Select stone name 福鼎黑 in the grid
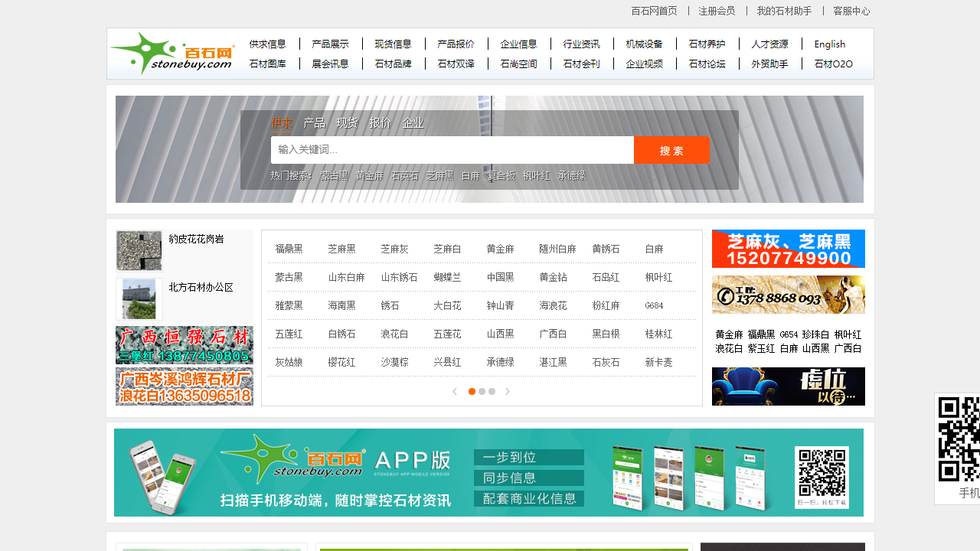 tap(289, 249)
